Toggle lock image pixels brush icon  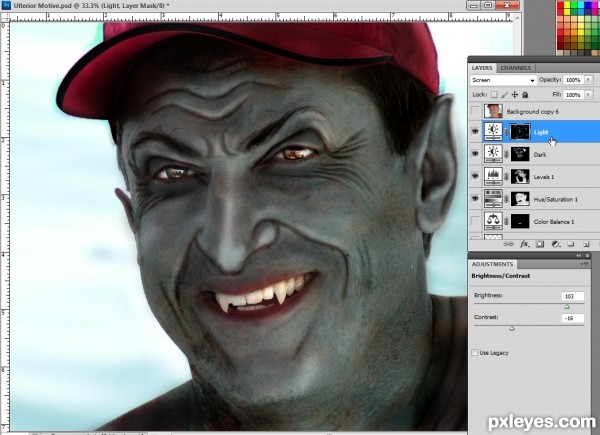click(504, 94)
